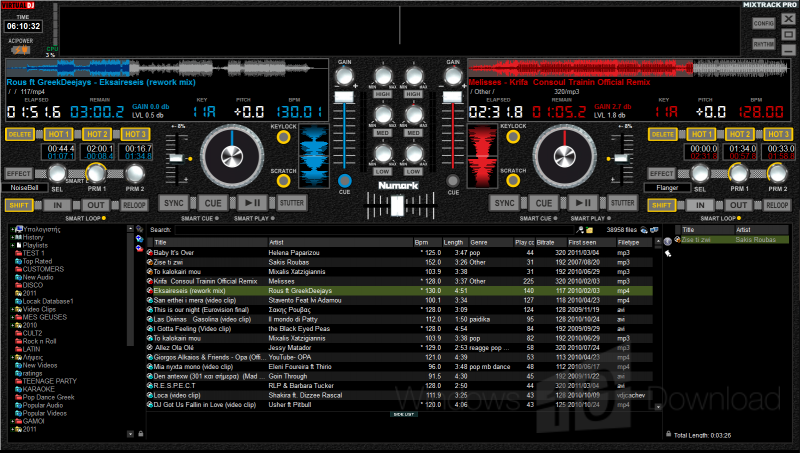Click left deck DELETE cue button
Image resolution: width=800 pixels, height=453 pixels.
point(19,134)
